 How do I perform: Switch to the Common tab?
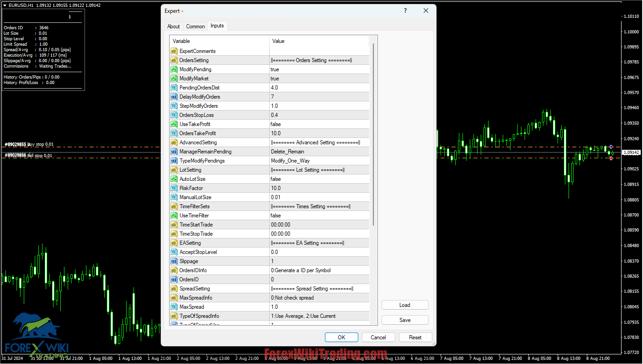pyautogui.click(x=195, y=26)
